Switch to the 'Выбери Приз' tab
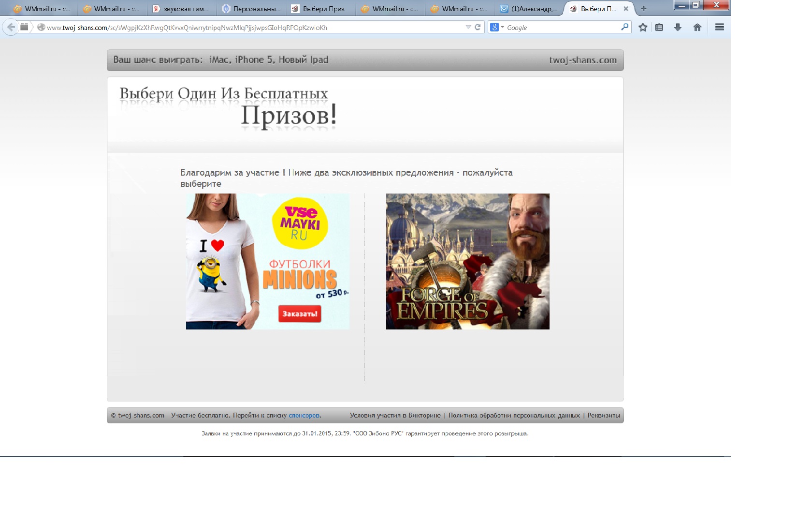Viewport: 812px width, 508px height. tap(320, 9)
